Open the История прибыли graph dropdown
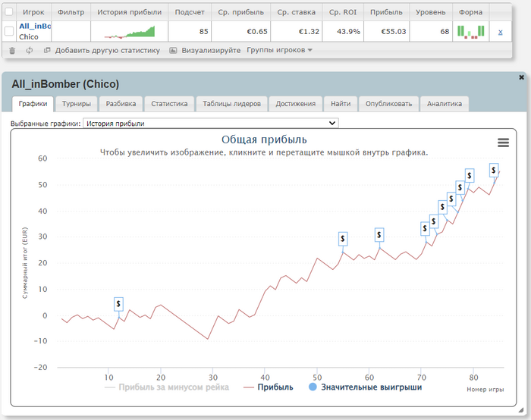 pos(211,123)
